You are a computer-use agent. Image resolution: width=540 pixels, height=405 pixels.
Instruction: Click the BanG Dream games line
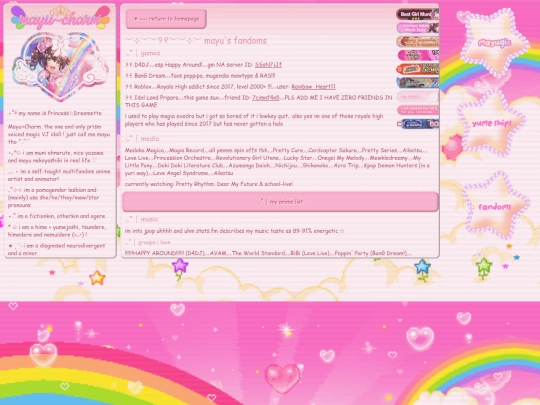[x=200, y=76]
